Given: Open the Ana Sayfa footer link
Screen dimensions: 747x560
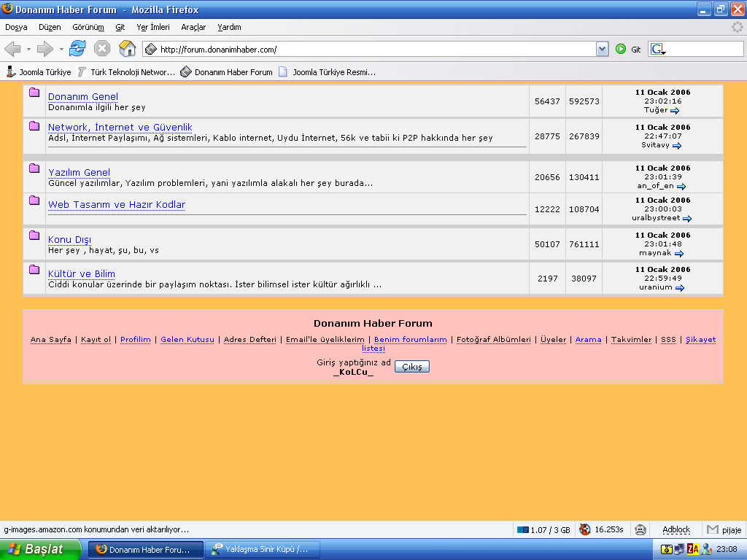Looking at the screenshot, I should coord(51,340).
